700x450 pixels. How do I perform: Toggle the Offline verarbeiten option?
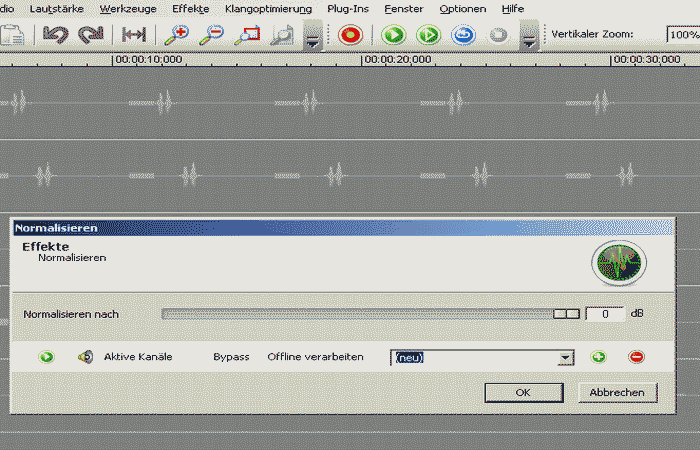click(x=314, y=357)
